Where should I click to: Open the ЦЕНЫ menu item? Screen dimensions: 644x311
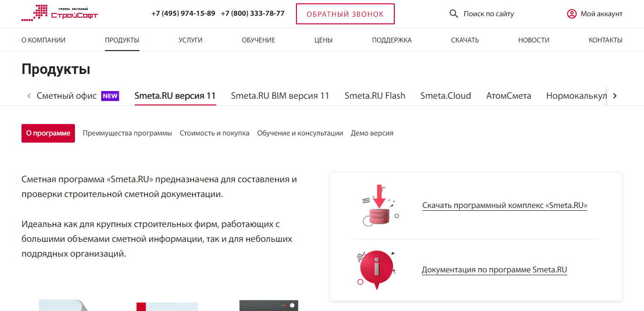324,40
